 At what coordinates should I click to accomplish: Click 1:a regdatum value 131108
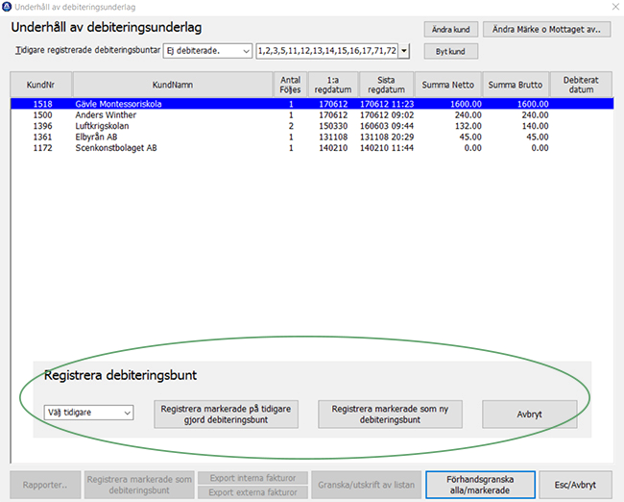tap(333, 137)
